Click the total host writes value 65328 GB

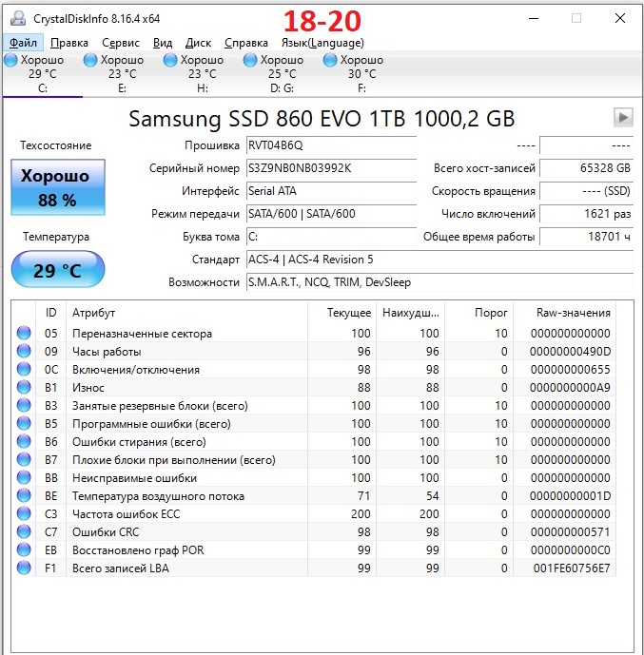[586, 168]
